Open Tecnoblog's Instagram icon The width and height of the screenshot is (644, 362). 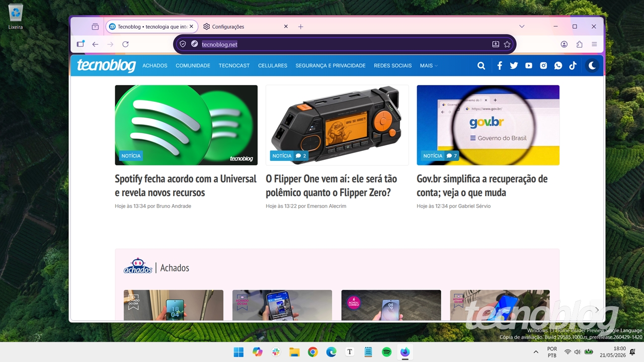tap(543, 65)
